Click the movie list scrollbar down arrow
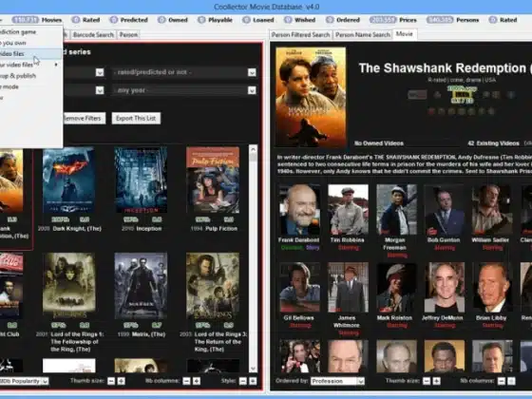The height and width of the screenshot is (399, 532). 253,369
